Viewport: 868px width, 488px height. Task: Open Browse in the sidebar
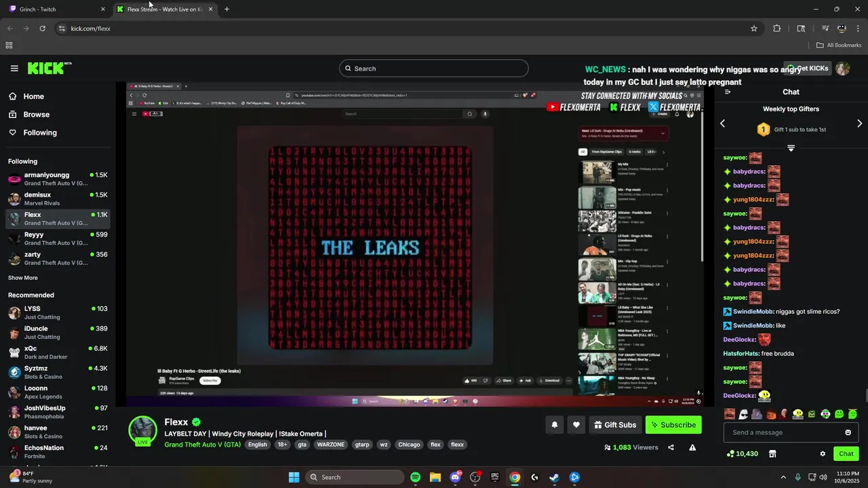tap(36, 115)
